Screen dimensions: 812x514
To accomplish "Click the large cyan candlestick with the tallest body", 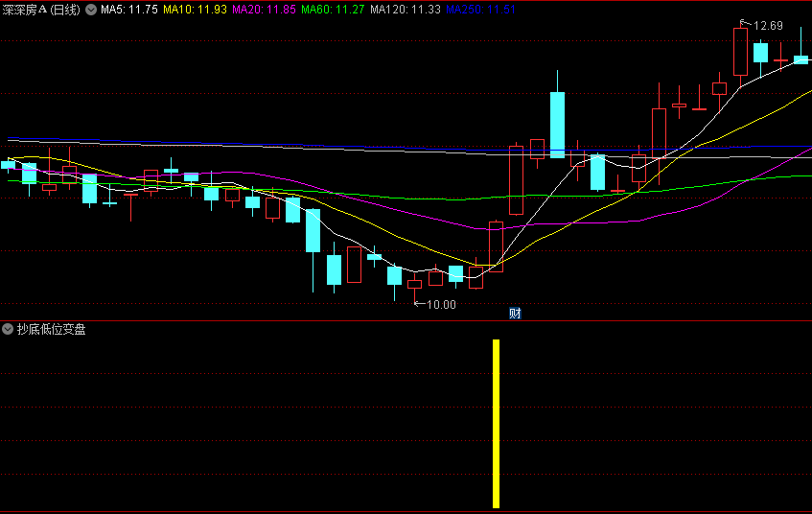I will [x=557, y=125].
